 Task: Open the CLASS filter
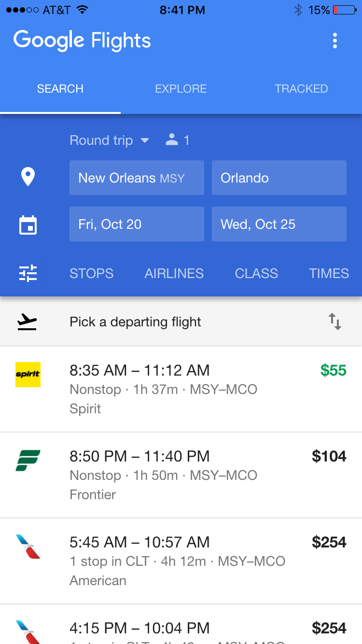tap(256, 273)
